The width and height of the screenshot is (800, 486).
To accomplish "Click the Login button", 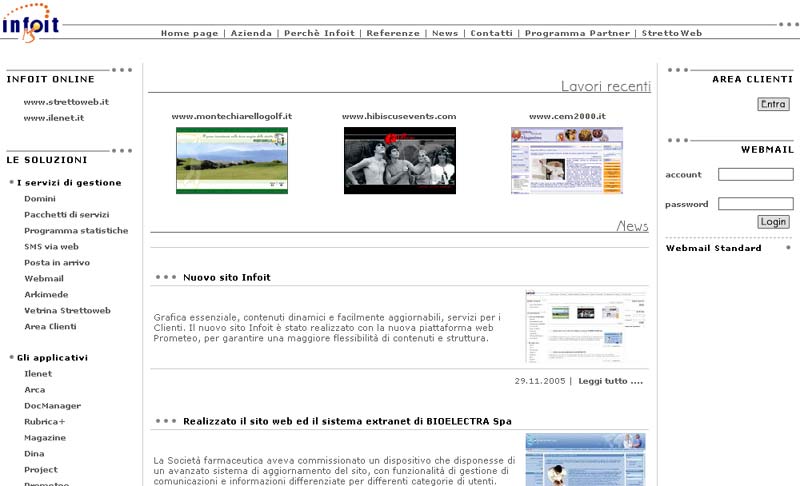I will pyautogui.click(x=773, y=222).
